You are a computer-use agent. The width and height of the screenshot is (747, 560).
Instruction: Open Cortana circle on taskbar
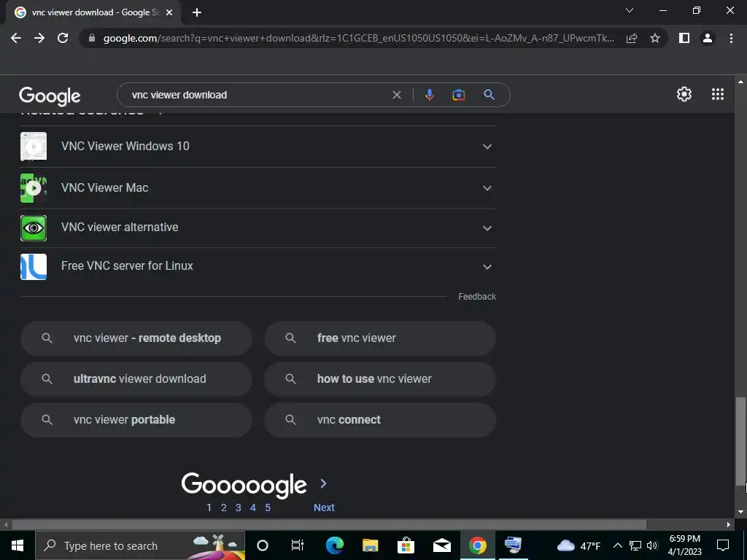pyautogui.click(x=263, y=545)
